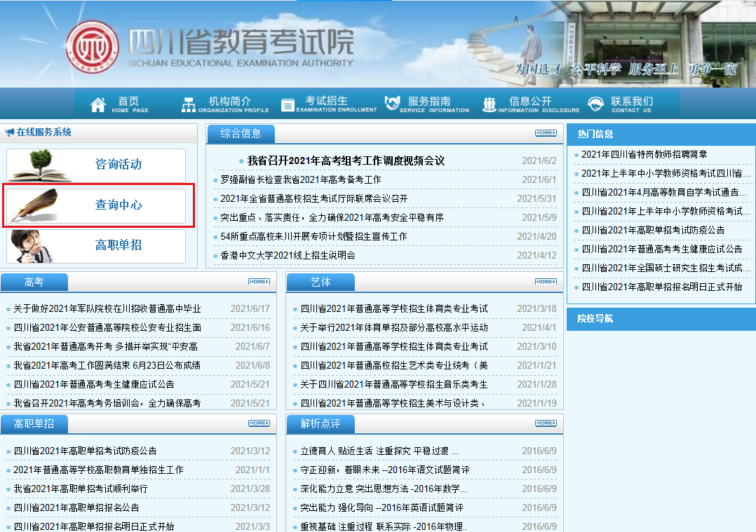The height and width of the screenshot is (532, 756).
Task: Click the INFORMATION DISCLOSURE icon
Action: (489, 103)
